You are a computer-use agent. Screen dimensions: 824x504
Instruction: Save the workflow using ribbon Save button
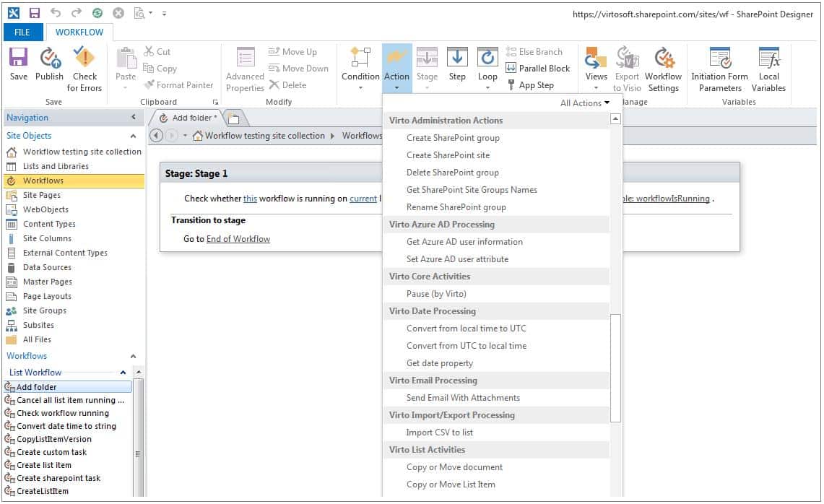tap(18, 64)
